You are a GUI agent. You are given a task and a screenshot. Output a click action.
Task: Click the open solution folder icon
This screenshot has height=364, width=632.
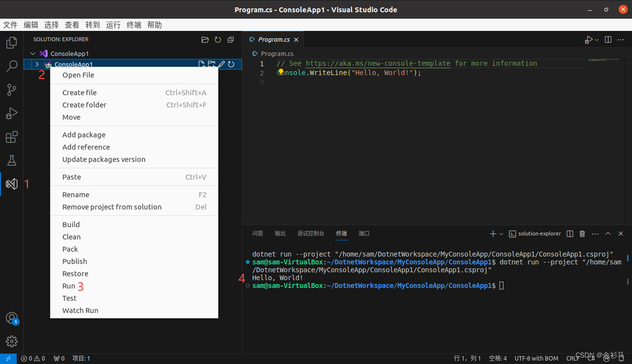click(x=205, y=40)
